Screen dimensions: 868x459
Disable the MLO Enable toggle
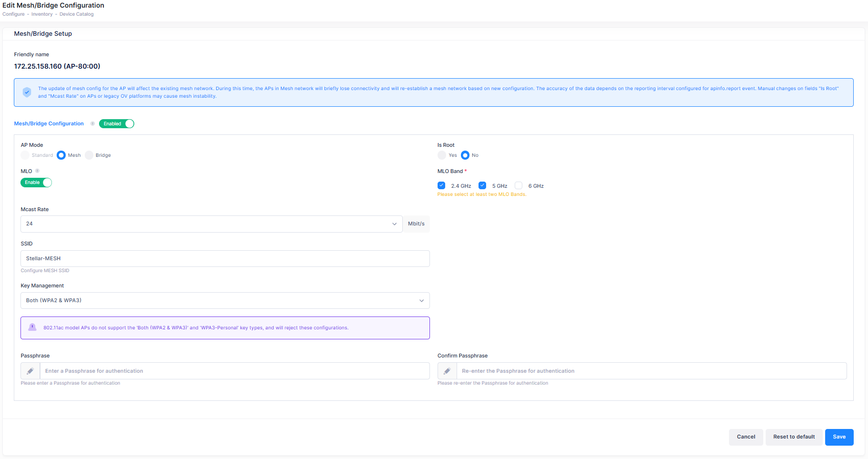(x=36, y=183)
